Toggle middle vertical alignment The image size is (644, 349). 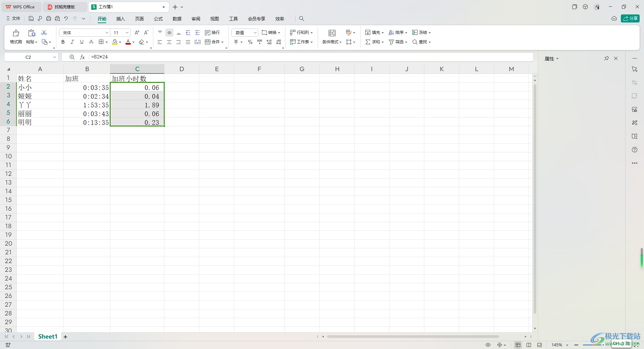[x=169, y=33]
